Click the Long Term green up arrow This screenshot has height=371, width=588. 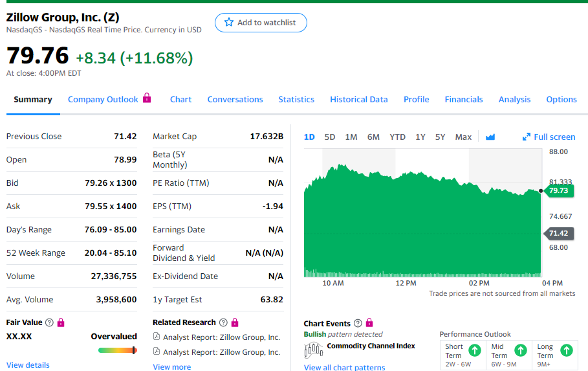(x=566, y=350)
